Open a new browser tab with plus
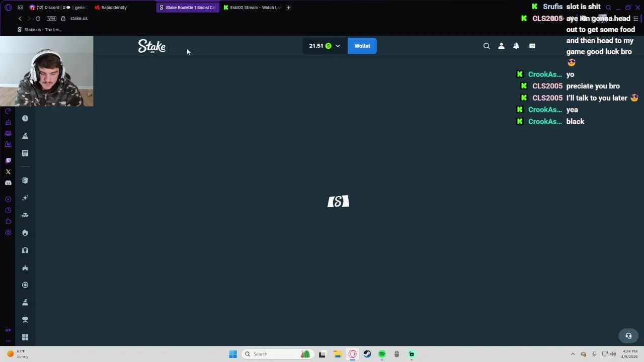The image size is (644, 362). (288, 8)
